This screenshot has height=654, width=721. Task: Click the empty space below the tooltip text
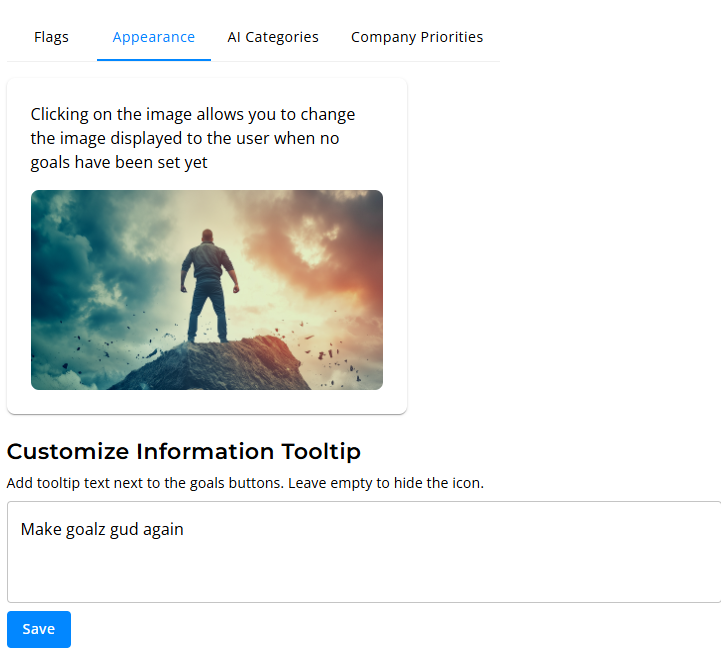tap(364, 575)
